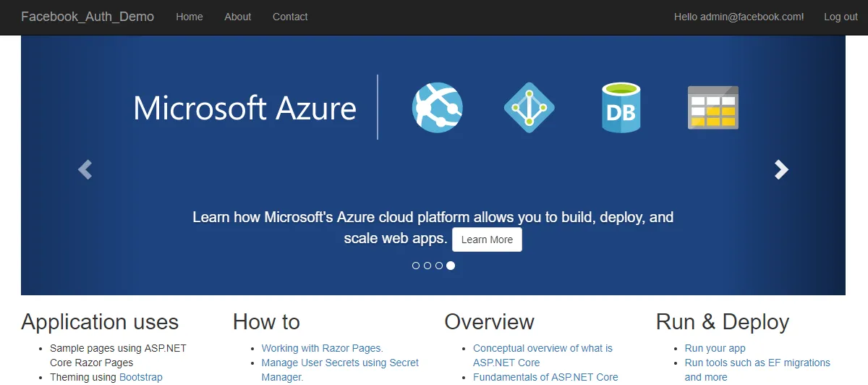Advance to next carousel slide arrow
The height and width of the screenshot is (385, 868).
pos(781,169)
